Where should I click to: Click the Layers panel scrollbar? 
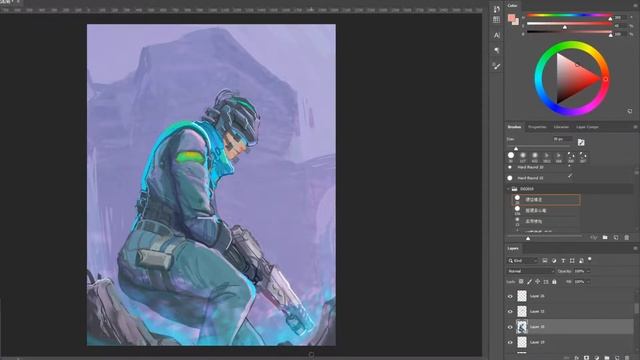tap(637, 307)
